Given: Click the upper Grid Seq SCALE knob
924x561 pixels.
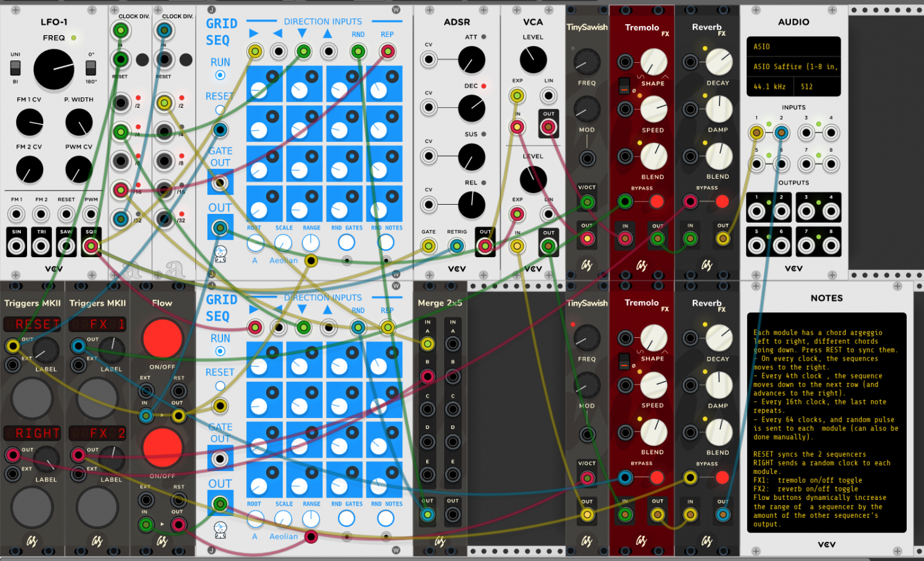Looking at the screenshot, I should coord(283,242).
